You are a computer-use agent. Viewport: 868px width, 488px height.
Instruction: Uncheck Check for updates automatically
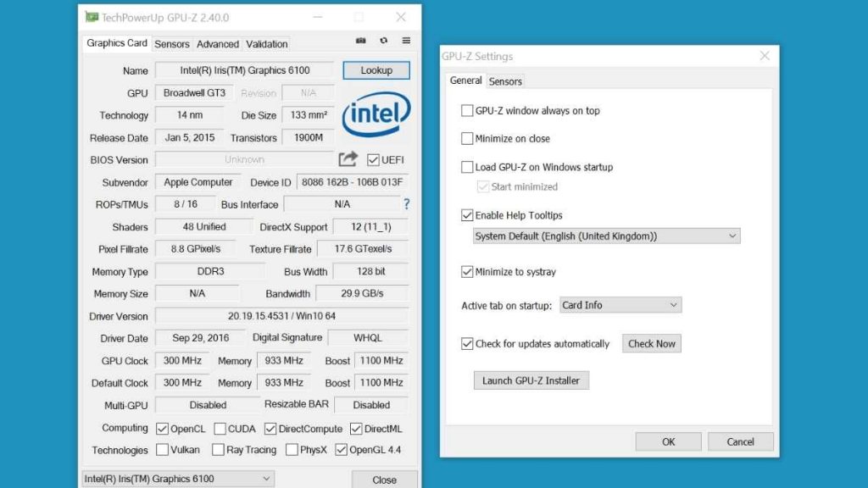point(467,344)
